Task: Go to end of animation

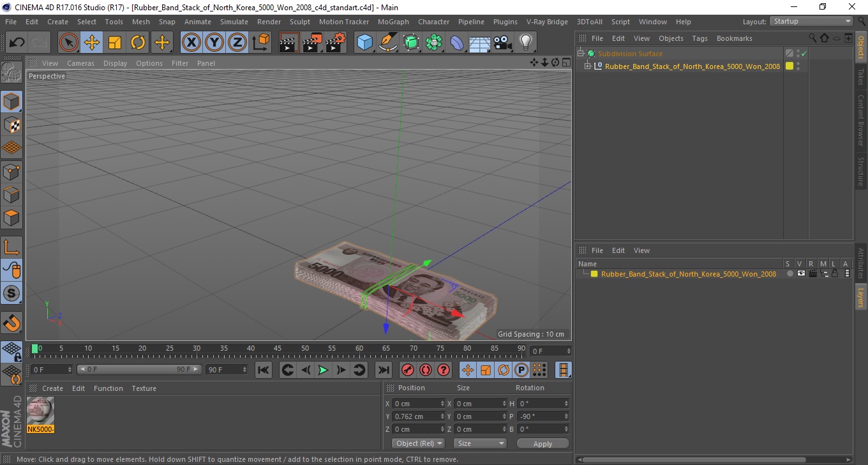Action: [x=383, y=370]
